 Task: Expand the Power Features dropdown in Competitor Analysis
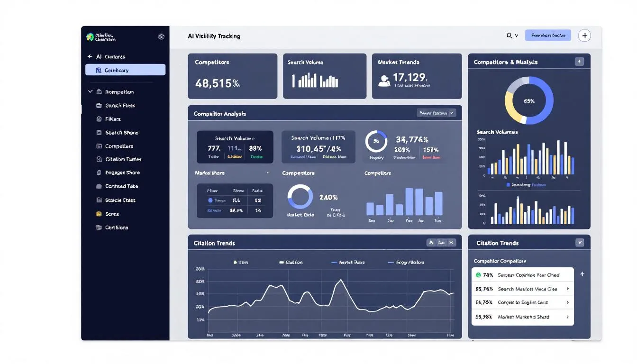[x=436, y=113]
